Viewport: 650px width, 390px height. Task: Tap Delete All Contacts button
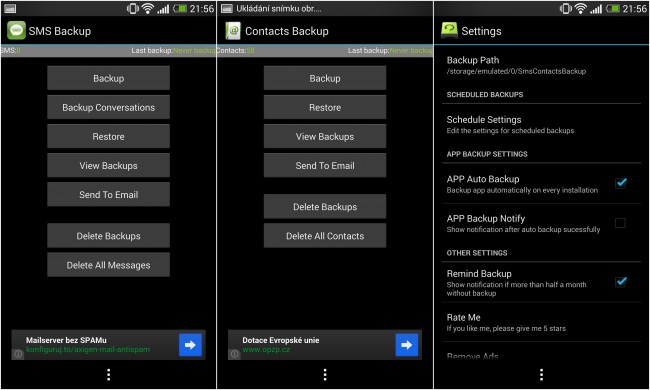point(325,236)
